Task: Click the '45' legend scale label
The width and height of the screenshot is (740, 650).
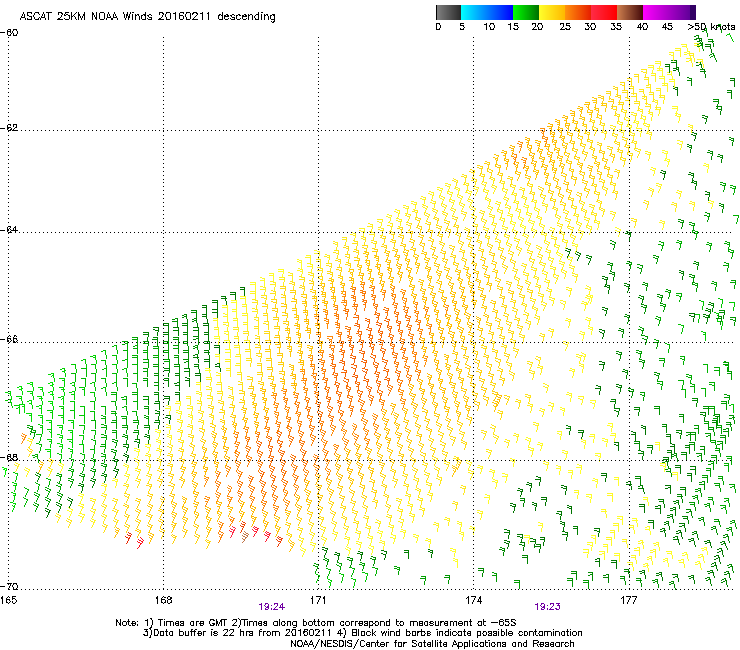Action: pyautogui.click(x=667, y=27)
